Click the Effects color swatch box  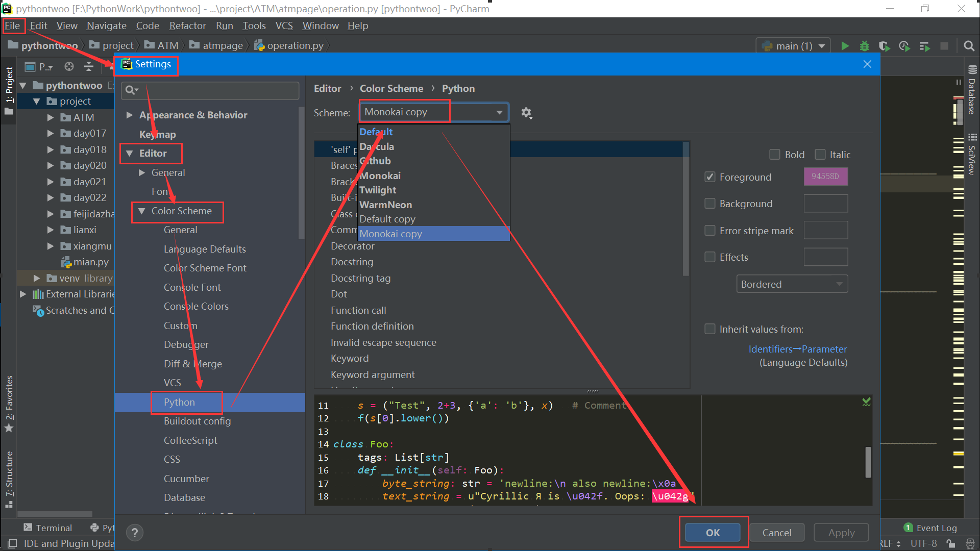pyautogui.click(x=826, y=257)
